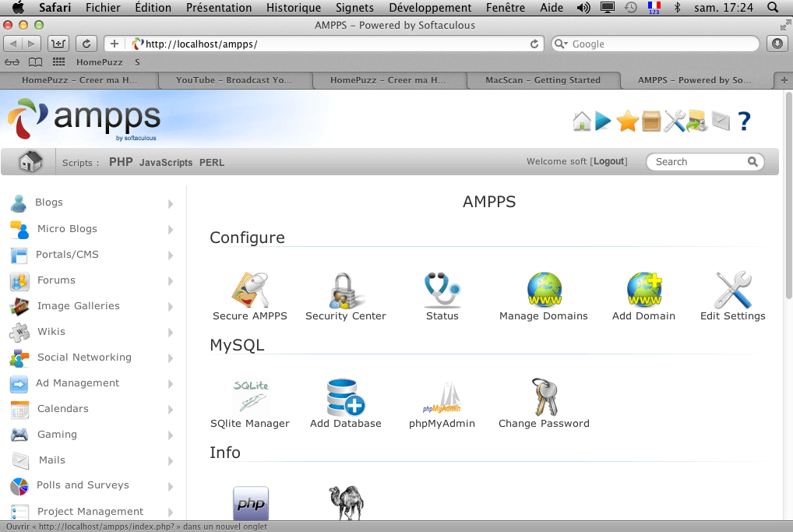Click the Safari Google search field
The height and width of the screenshot is (532, 793).
tap(655, 44)
